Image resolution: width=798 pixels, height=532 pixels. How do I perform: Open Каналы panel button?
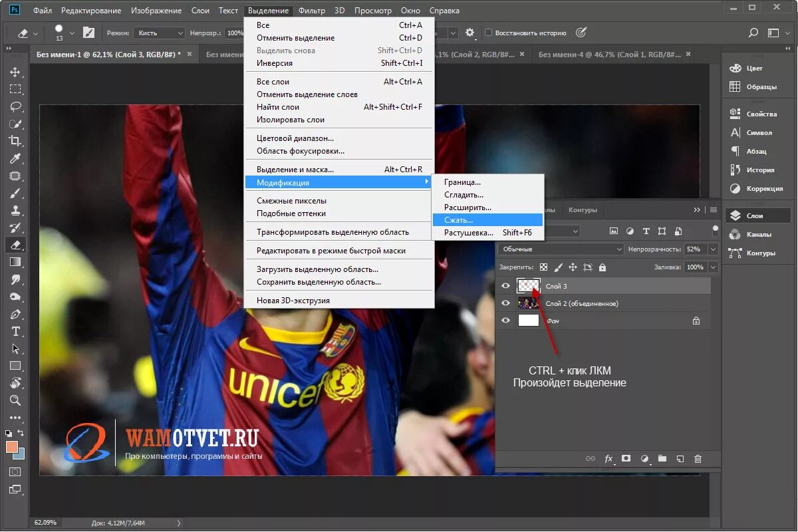pos(758,235)
